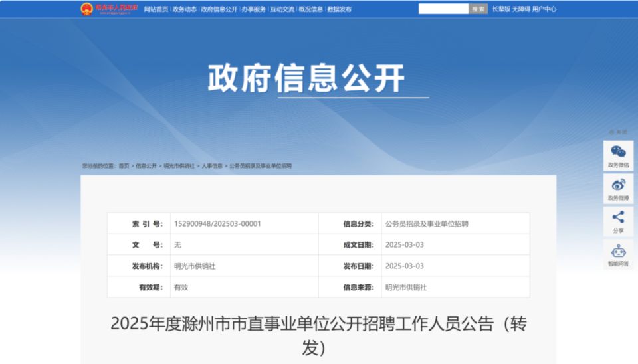This screenshot has height=364, width=638.
Task: Click 发布机构 value 明光市供销社
Action: tap(195, 266)
